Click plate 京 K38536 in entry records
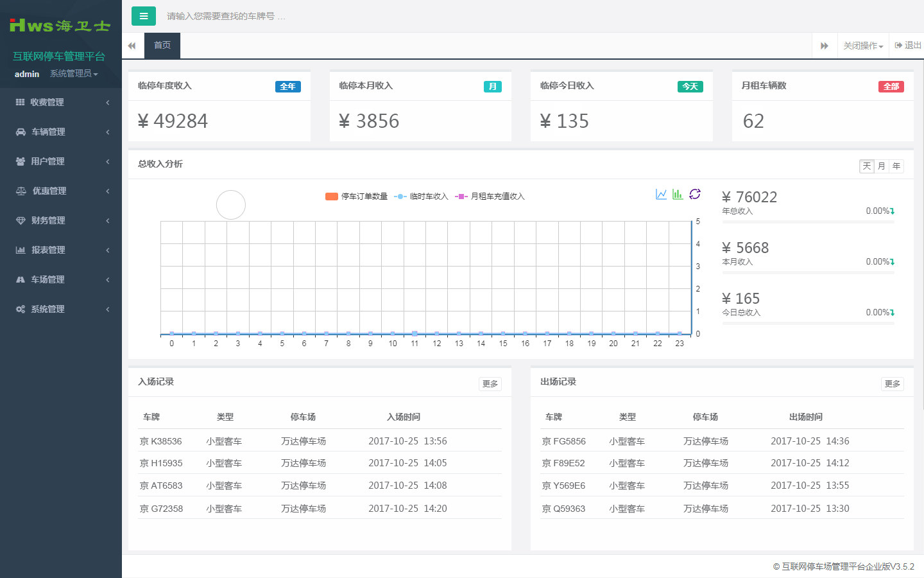Image resolution: width=924 pixels, height=578 pixels. [161, 441]
